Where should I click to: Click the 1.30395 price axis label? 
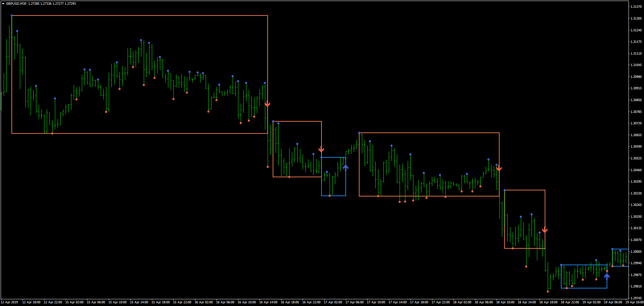(x=636, y=182)
